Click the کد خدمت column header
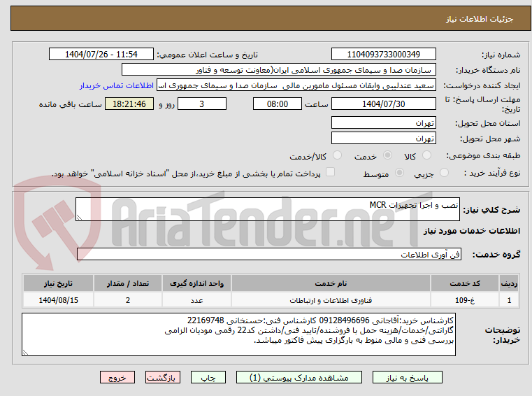The width and height of the screenshot is (532, 396). [465, 283]
